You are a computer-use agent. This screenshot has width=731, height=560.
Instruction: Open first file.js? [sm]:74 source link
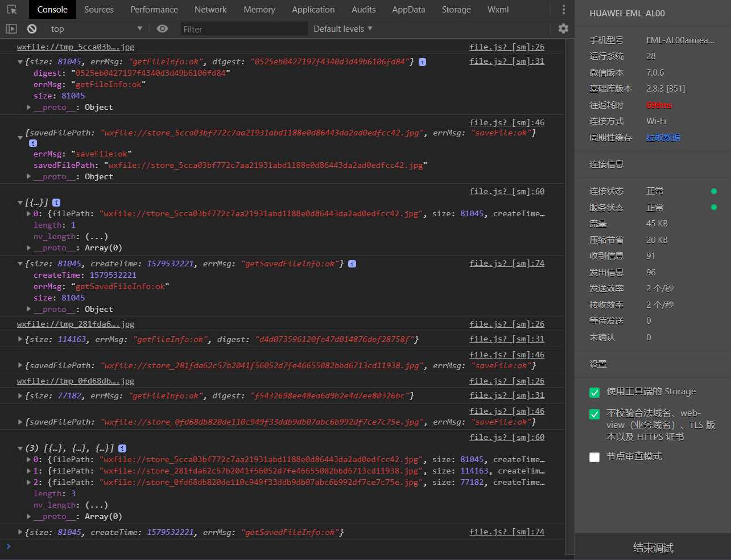pyautogui.click(x=507, y=263)
